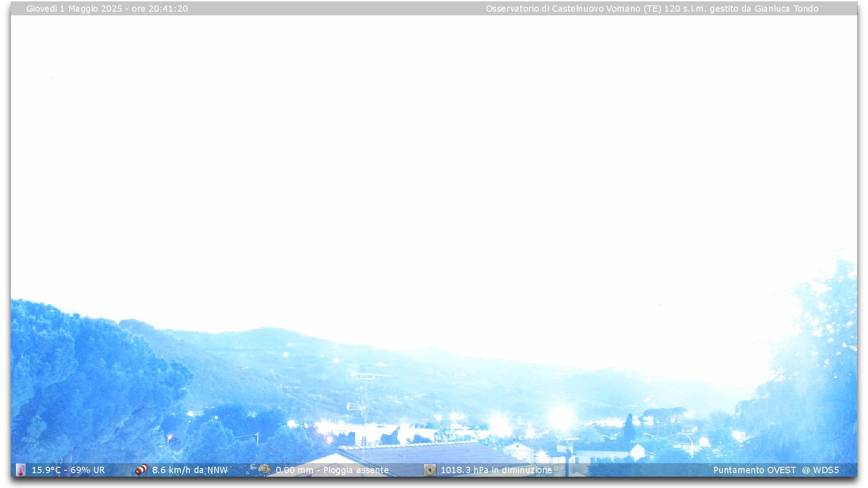Click the barometer pressure icon
868x488 pixels.
pos(430,470)
